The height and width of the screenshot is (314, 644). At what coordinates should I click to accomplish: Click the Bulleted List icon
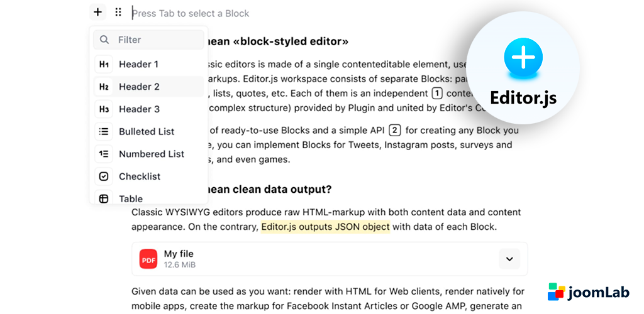(x=104, y=132)
